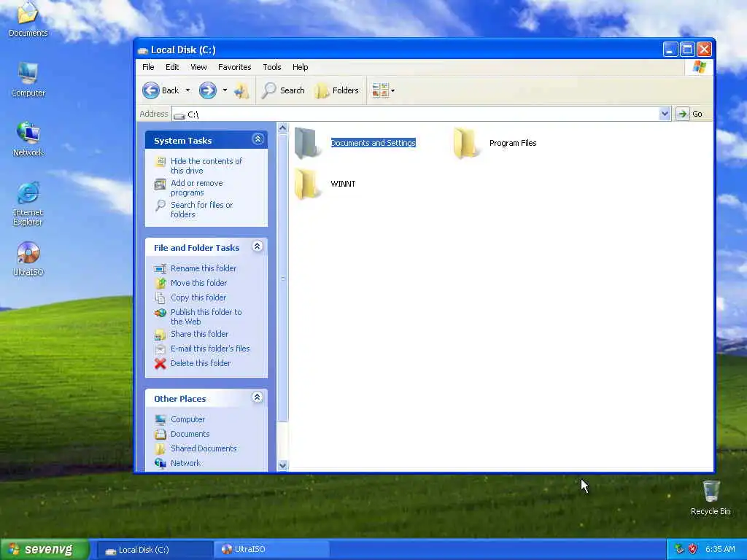
Task: Click the Forward arrow button
Action: tap(208, 90)
